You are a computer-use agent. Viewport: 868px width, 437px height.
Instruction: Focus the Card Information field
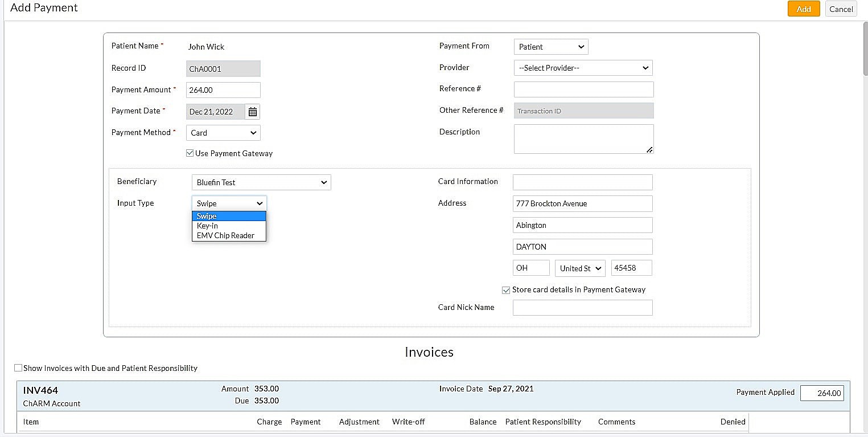[582, 182]
